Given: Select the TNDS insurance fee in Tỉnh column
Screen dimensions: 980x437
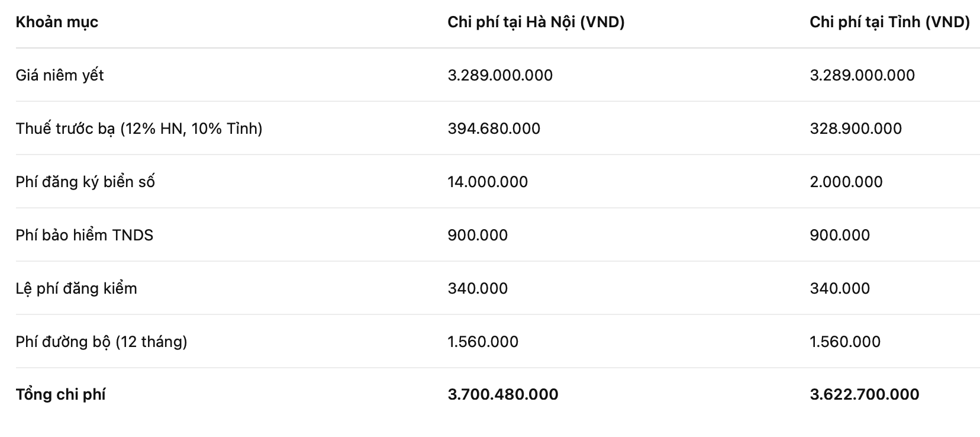Looking at the screenshot, I should click(x=840, y=235).
